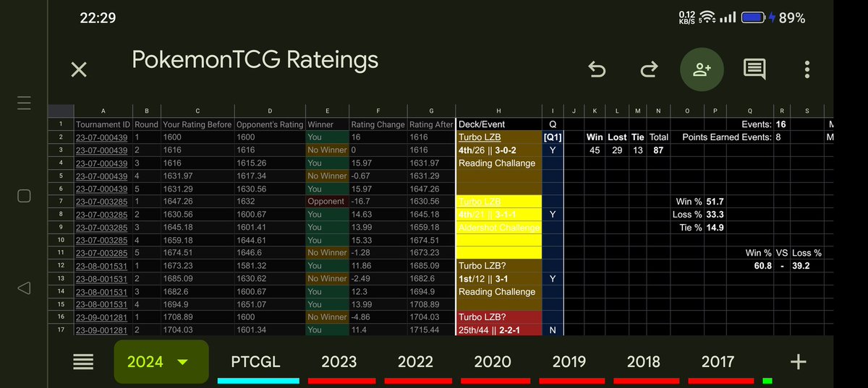
Task: Select the '[Q1]' cell
Action: [552, 137]
